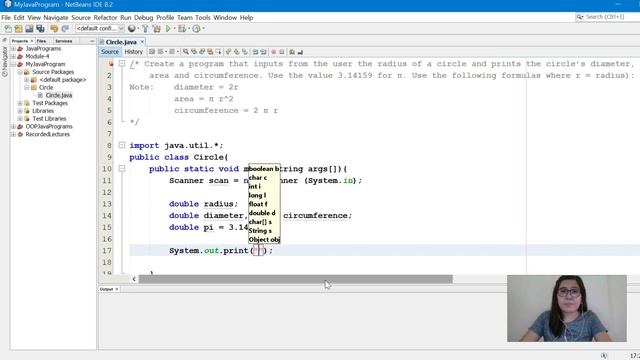Image resolution: width=640 pixels, height=360 pixels.
Task: Select the Circle.java editor tab
Action: [121, 42]
